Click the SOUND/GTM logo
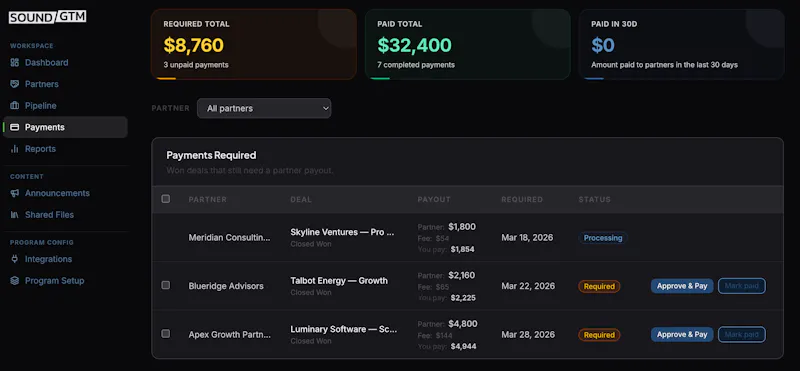Image resolution: width=800 pixels, height=371 pixels. [x=47, y=17]
